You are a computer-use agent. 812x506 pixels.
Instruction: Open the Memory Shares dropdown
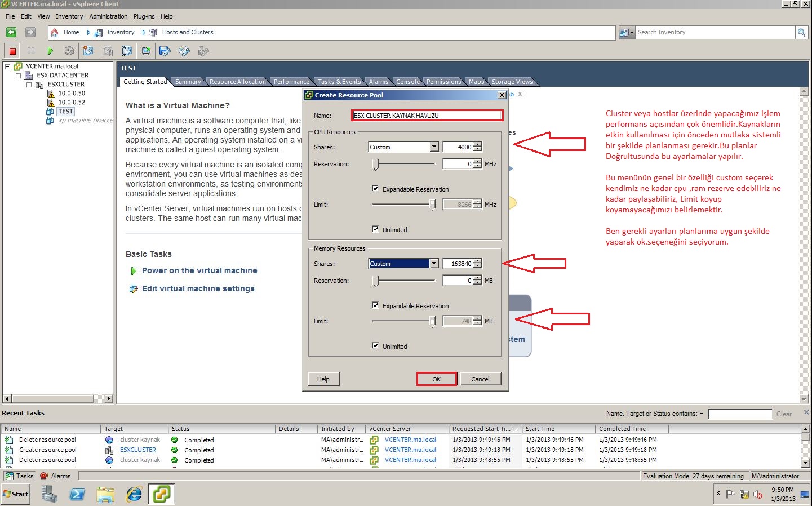click(434, 263)
